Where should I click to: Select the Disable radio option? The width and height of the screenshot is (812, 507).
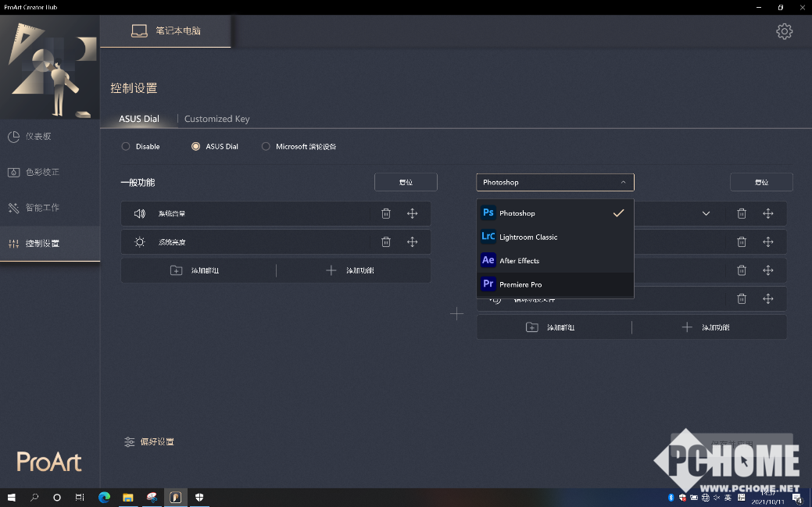pyautogui.click(x=141, y=147)
